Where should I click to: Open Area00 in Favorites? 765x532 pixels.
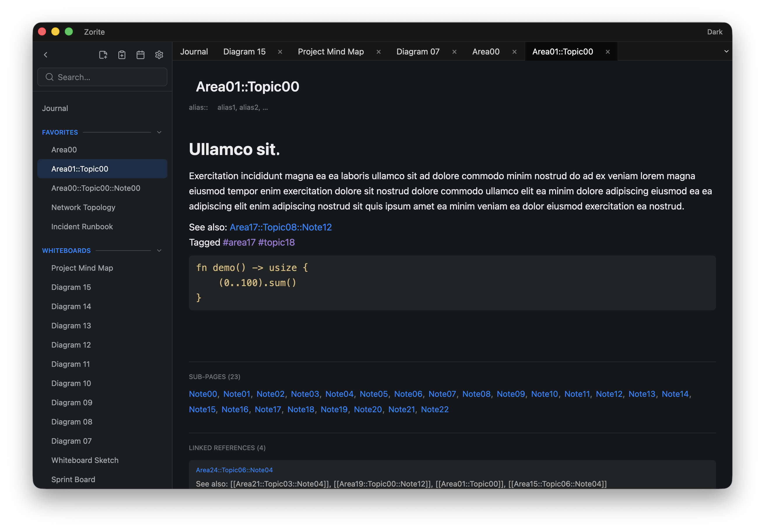102,149
